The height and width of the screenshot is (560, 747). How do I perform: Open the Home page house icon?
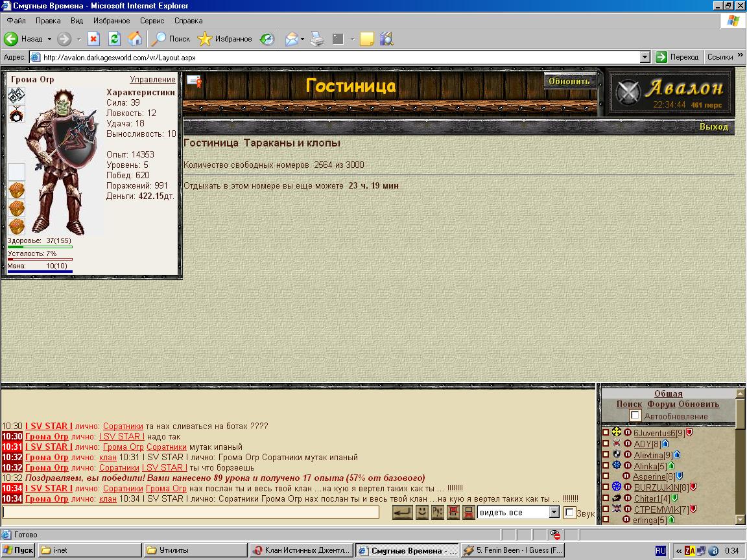coord(135,39)
